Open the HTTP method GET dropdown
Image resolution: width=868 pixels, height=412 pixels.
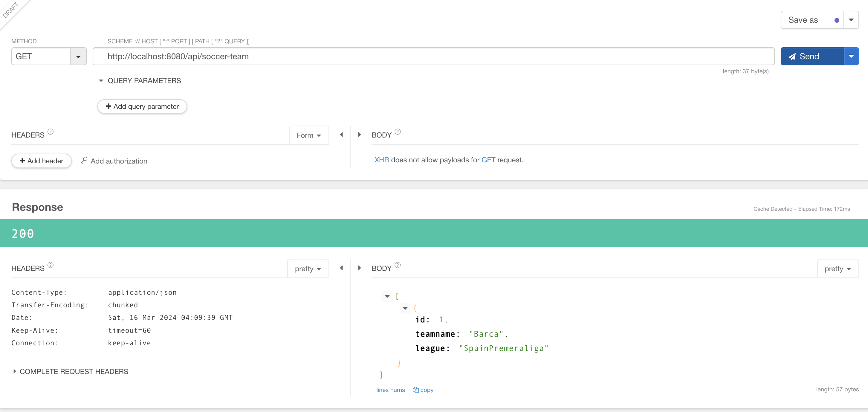coord(78,57)
